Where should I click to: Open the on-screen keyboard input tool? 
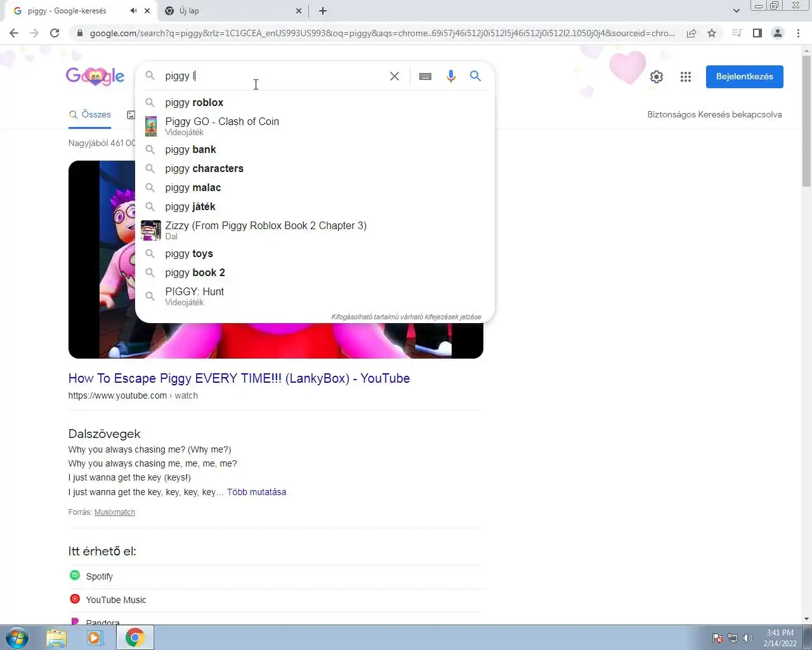coord(425,76)
